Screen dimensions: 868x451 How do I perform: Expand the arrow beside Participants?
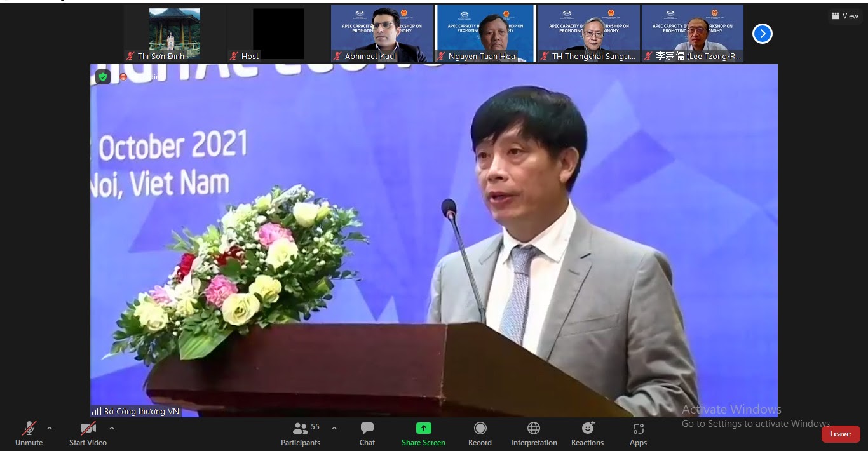[334, 427]
